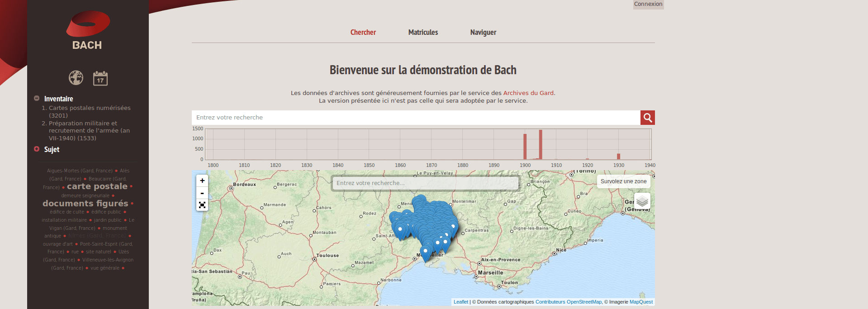
Task: Select the jardin public tag
Action: pyautogui.click(x=108, y=220)
